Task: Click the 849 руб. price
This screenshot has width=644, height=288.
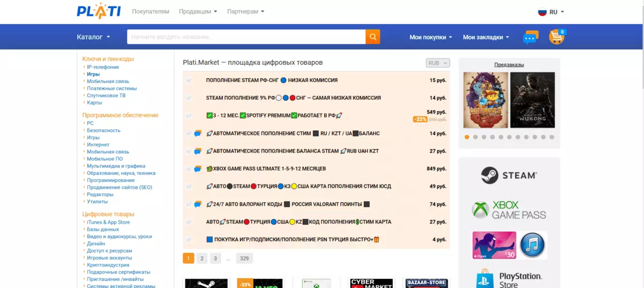Action: [436, 169]
